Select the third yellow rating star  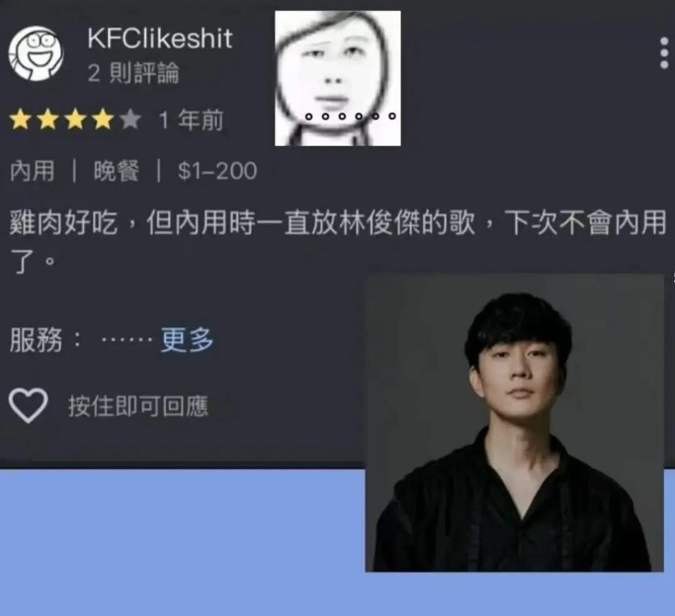[x=76, y=119]
